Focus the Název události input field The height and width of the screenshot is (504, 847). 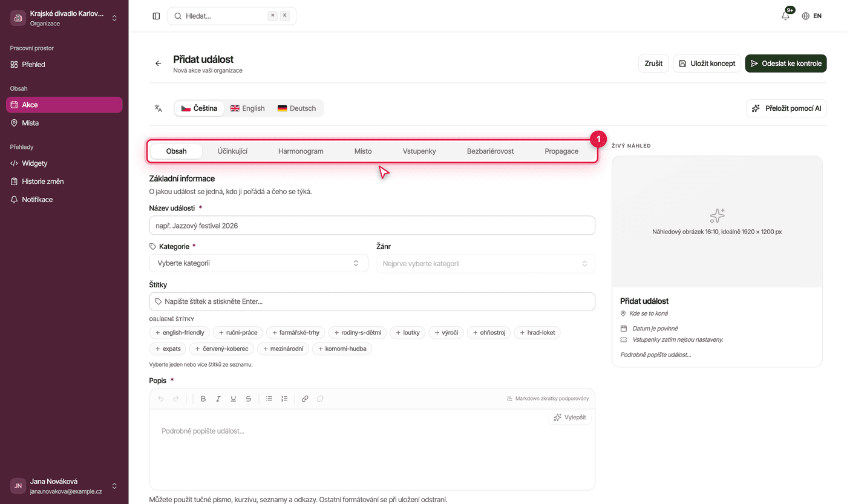click(372, 226)
